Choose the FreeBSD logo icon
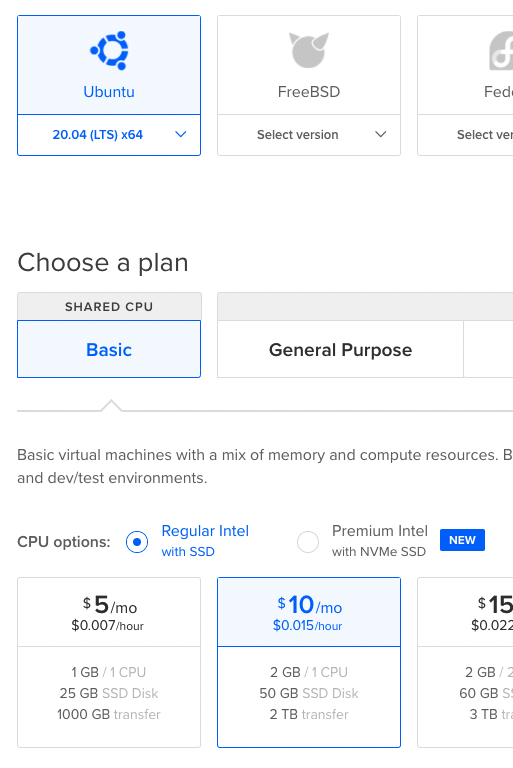 point(309,50)
